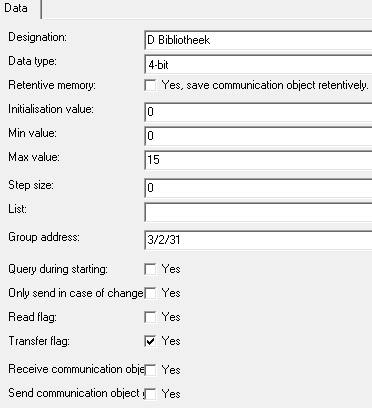Click the 'Designation:' label text
The width and height of the screenshot is (372, 408).
37,37
